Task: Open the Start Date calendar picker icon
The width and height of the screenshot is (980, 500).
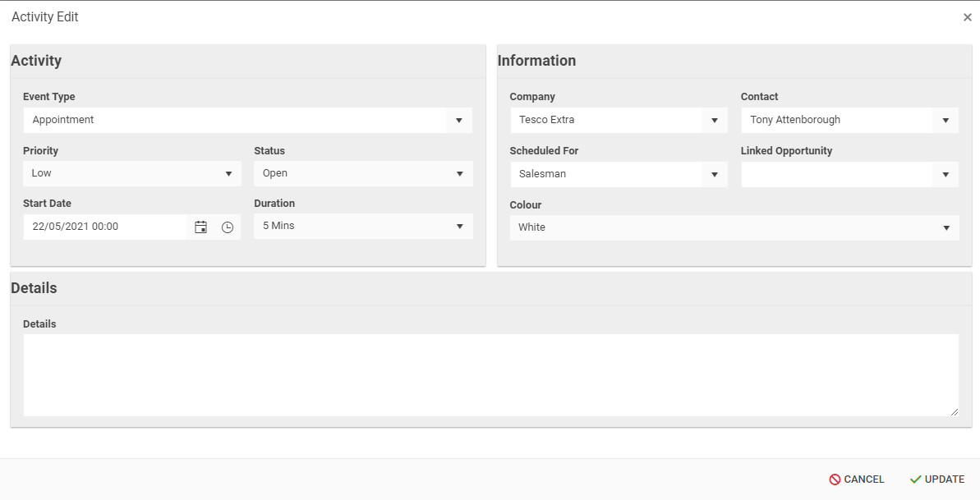Action: click(x=200, y=227)
